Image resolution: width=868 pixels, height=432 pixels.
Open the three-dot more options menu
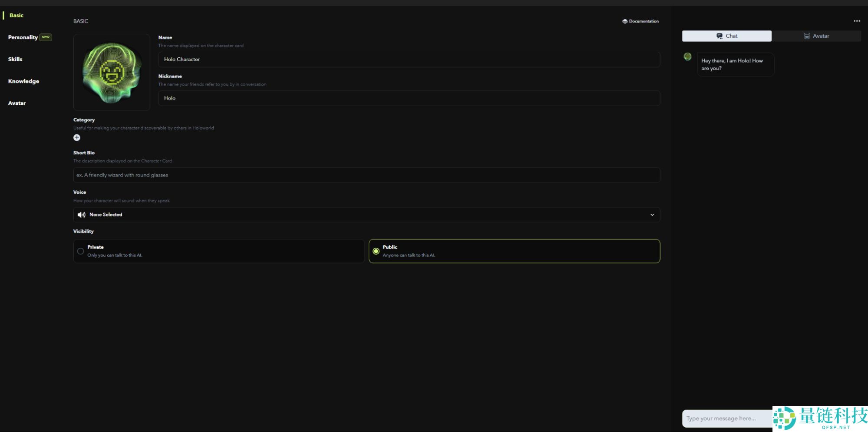pyautogui.click(x=856, y=21)
